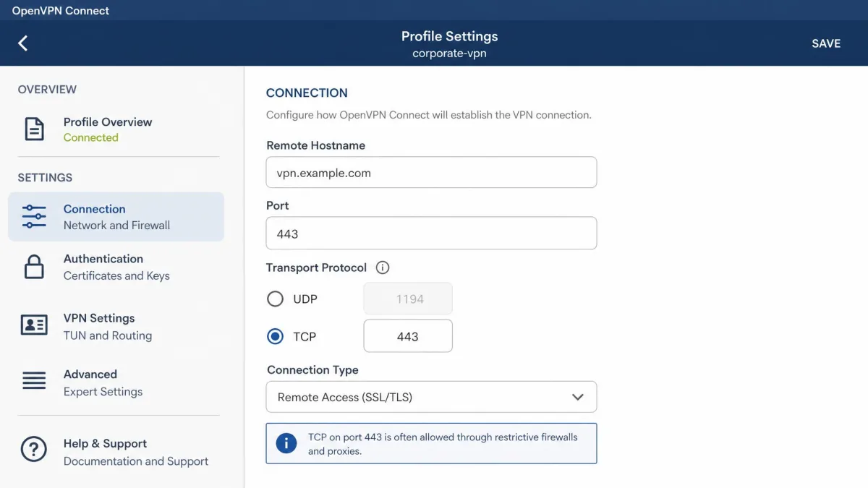Click the Connected status text
The image size is (868, 488).
point(90,137)
